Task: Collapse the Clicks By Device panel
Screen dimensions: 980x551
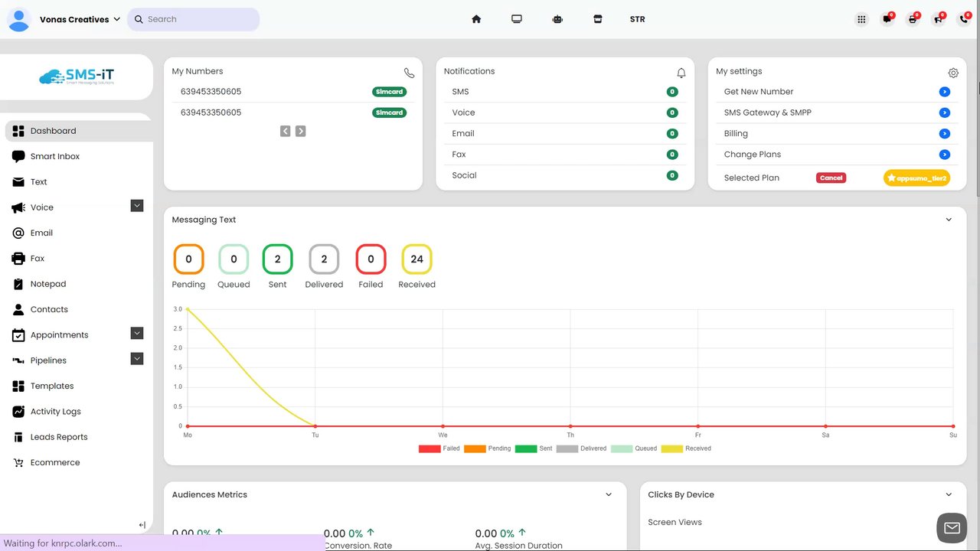Action: click(949, 494)
